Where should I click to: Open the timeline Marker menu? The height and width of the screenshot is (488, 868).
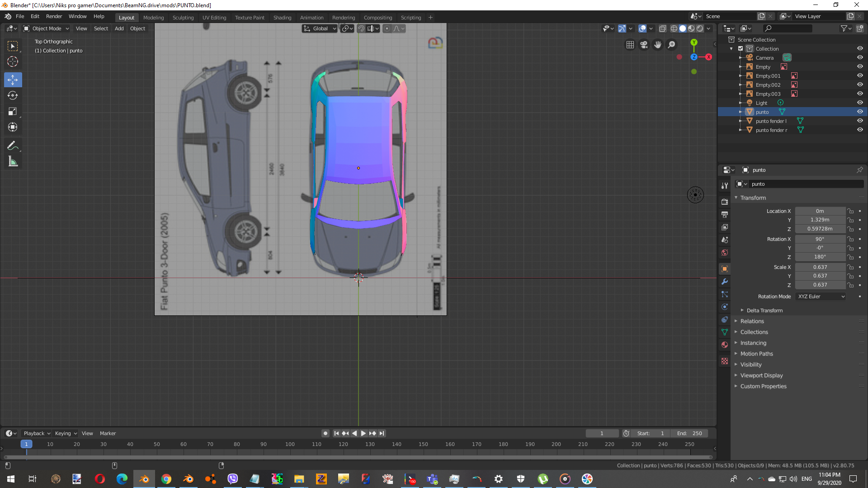[108, 433]
